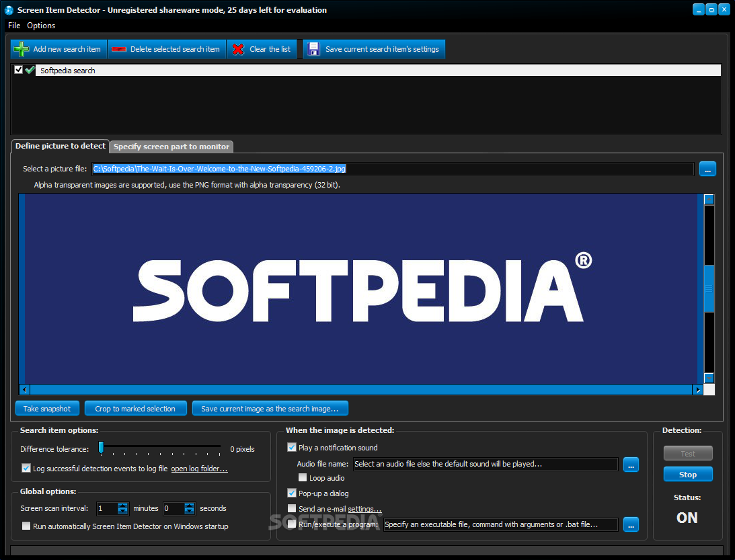Image resolution: width=735 pixels, height=560 pixels.
Task: Click the Audio file name input field
Action: (x=486, y=464)
